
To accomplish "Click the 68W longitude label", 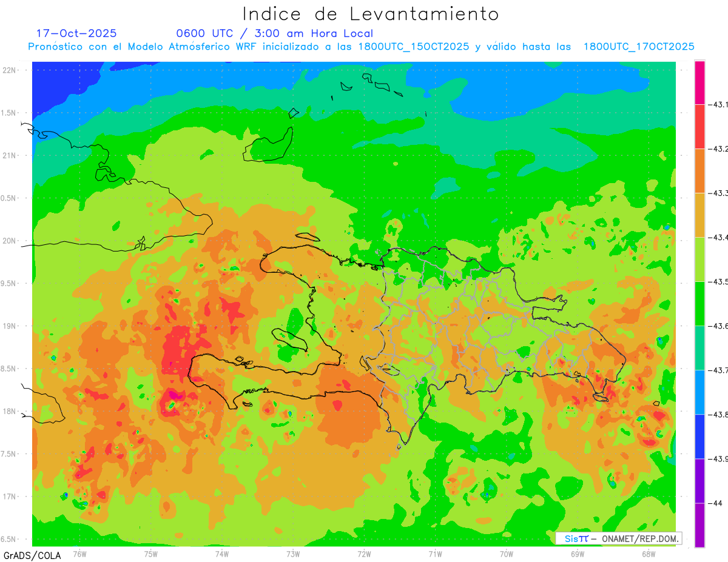I will tap(649, 554).
